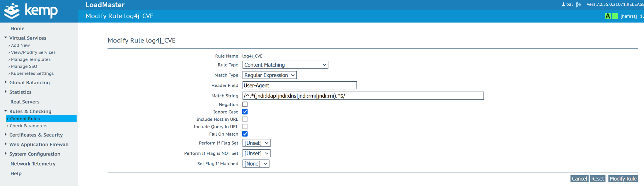The image size is (644, 186).
Task: Click the Modify Rule button
Action: tap(623, 178)
